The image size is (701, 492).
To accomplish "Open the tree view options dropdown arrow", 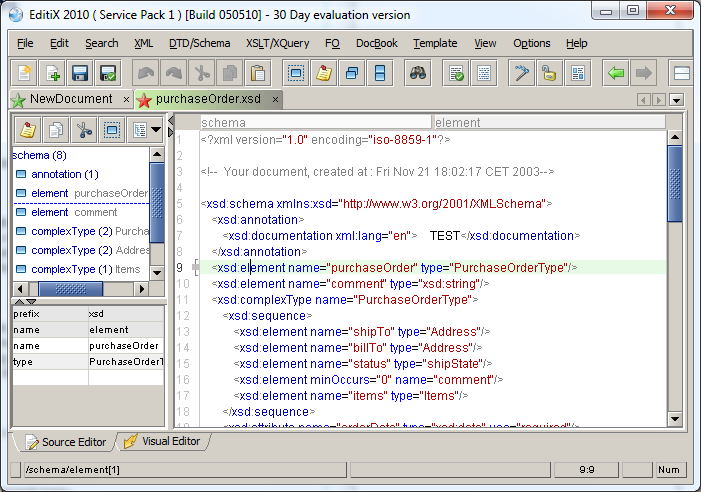I will tap(156, 130).
